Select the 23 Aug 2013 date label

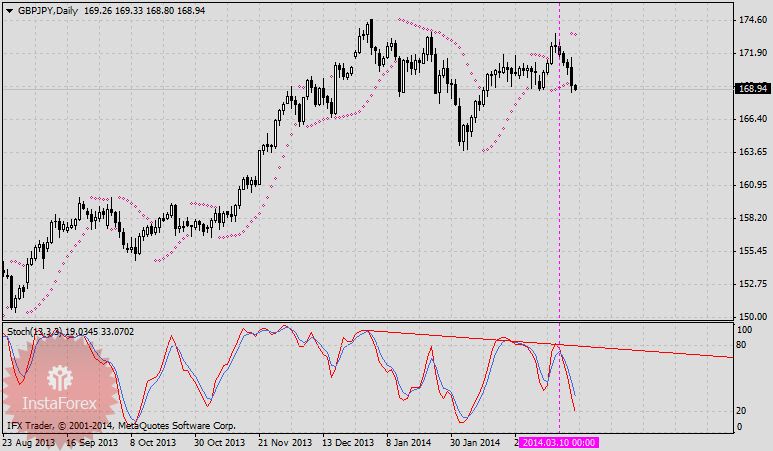[29, 442]
